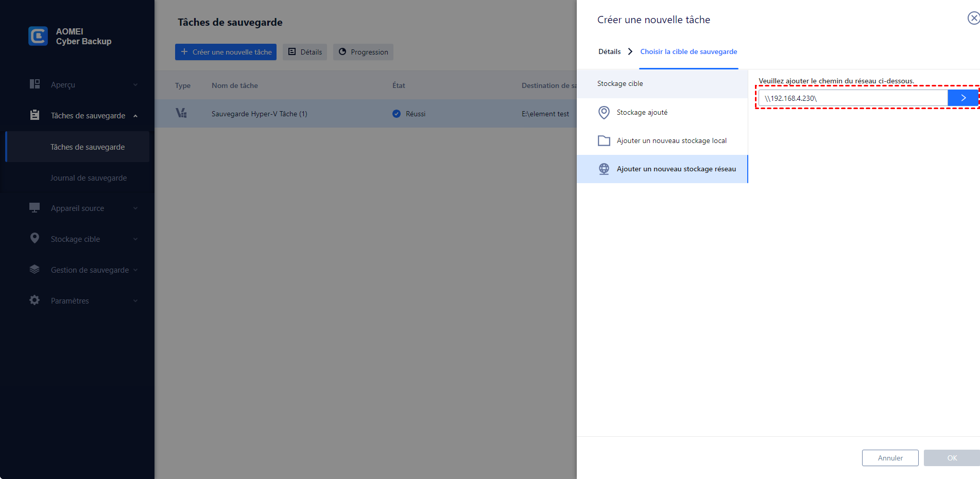Click the AOMEI Cyber Backup logo icon
Screen dimensions: 980x479
tap(38, 36)
